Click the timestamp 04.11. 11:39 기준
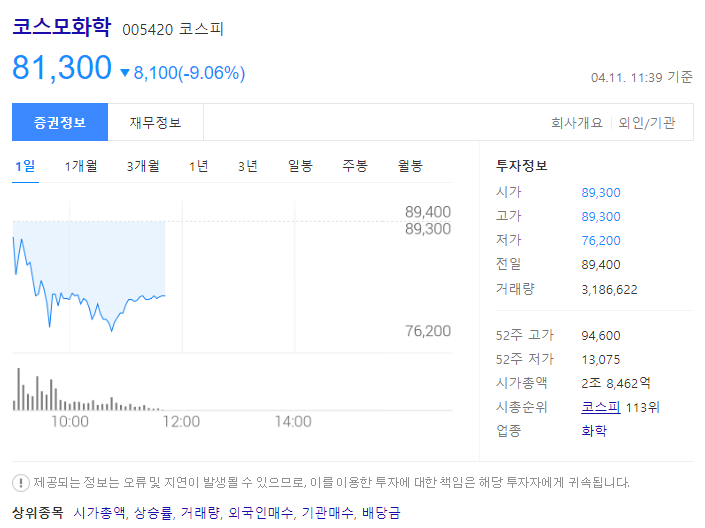Viewport: 705px width, 528px height. (642, 77)
